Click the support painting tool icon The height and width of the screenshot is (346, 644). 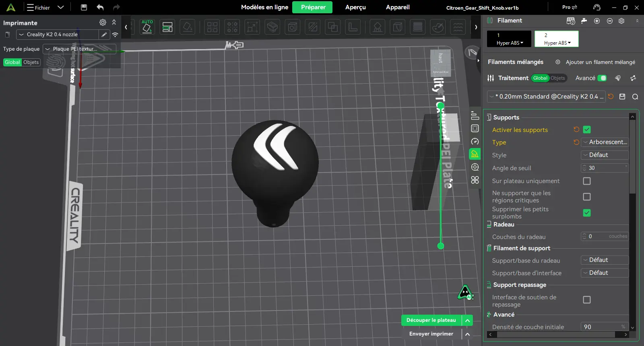tap(378, 27)
